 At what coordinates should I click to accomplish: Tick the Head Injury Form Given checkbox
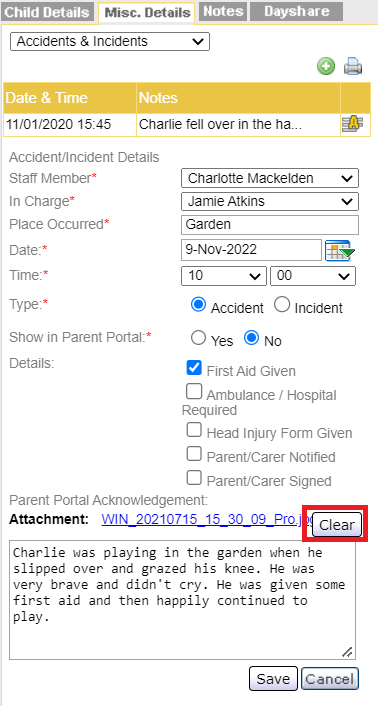click(x=194, y=430)
